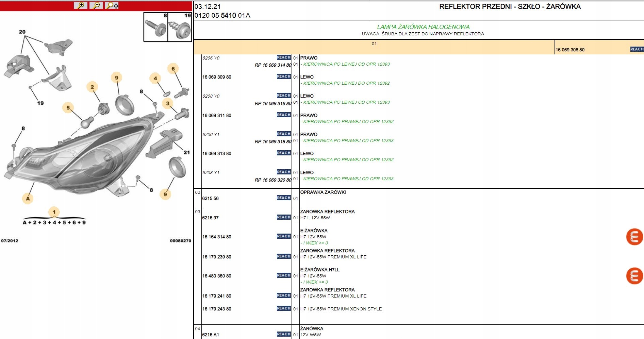644x339 pixels.
Task: Select part number 16 179 243 80
Action: tap(217, 309)
